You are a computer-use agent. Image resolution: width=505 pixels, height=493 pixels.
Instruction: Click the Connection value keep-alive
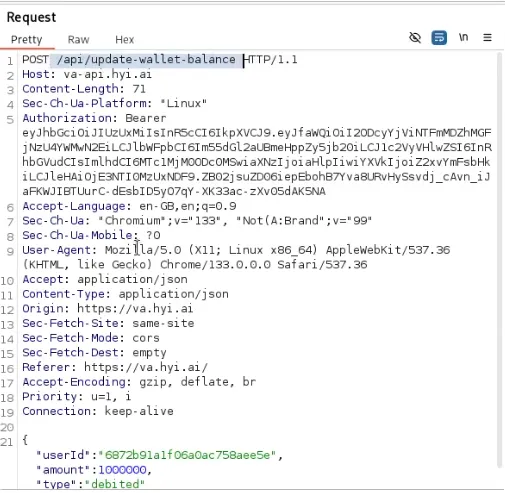[139, 411]
